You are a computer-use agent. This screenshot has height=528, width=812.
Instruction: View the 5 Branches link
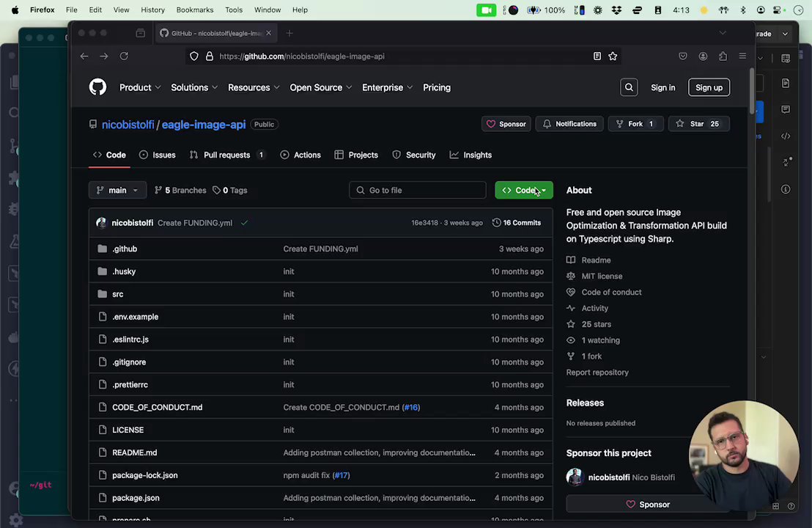[x=180, y=190]
